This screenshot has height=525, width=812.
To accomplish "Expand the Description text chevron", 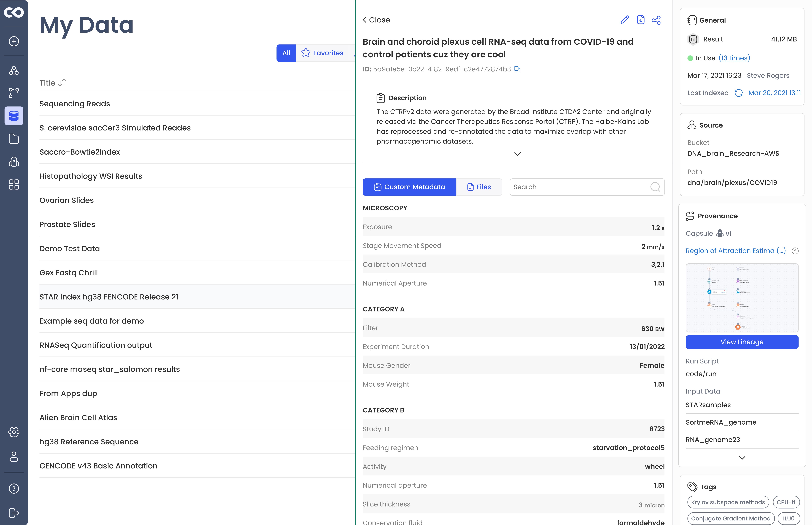I will (517, 154).
